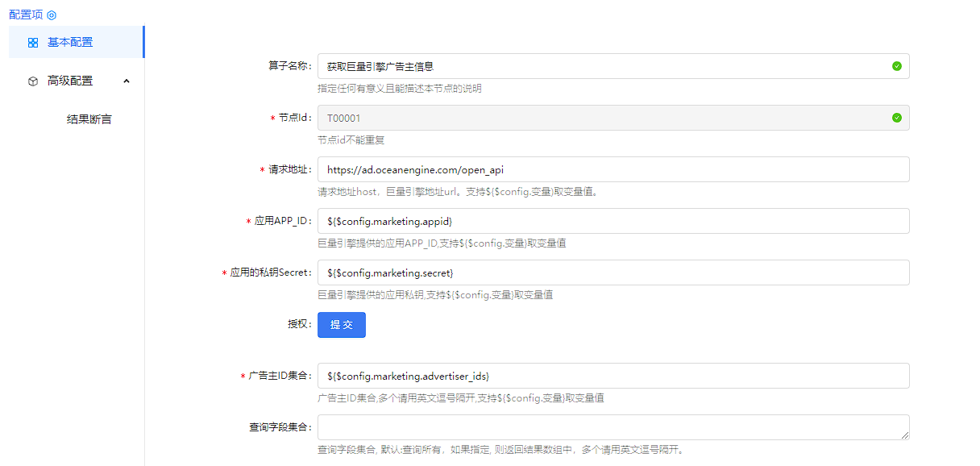Viewport: 980px width, 466px height.
Task: Collapse the 高级配置 menu chevron
Action: [x=127, y=81]
